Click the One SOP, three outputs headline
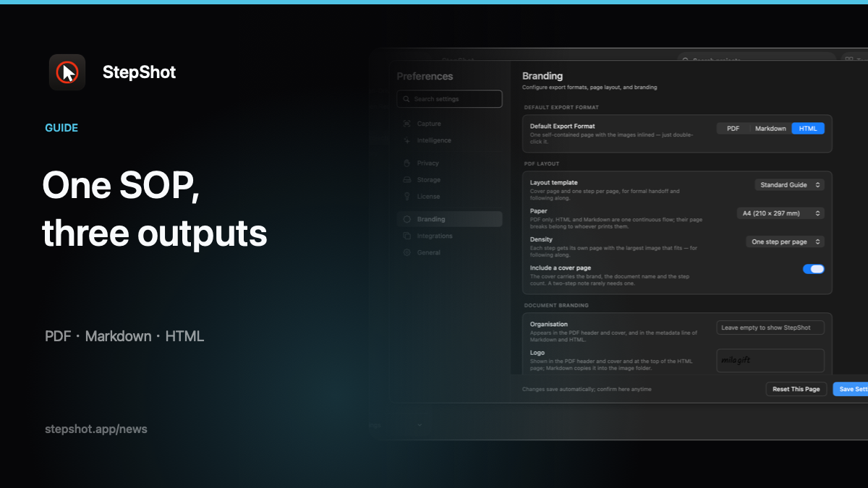The image size is (868, 488). (155, 210)
